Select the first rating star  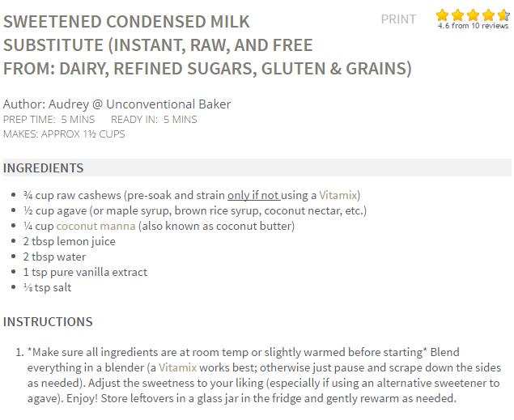tap(442, 15)
